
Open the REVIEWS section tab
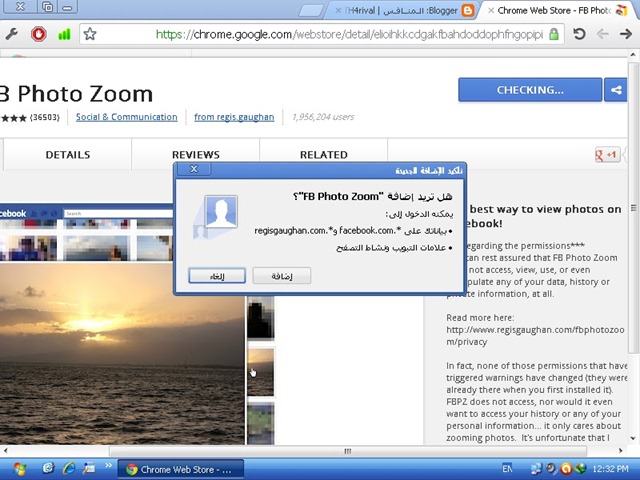196,155
